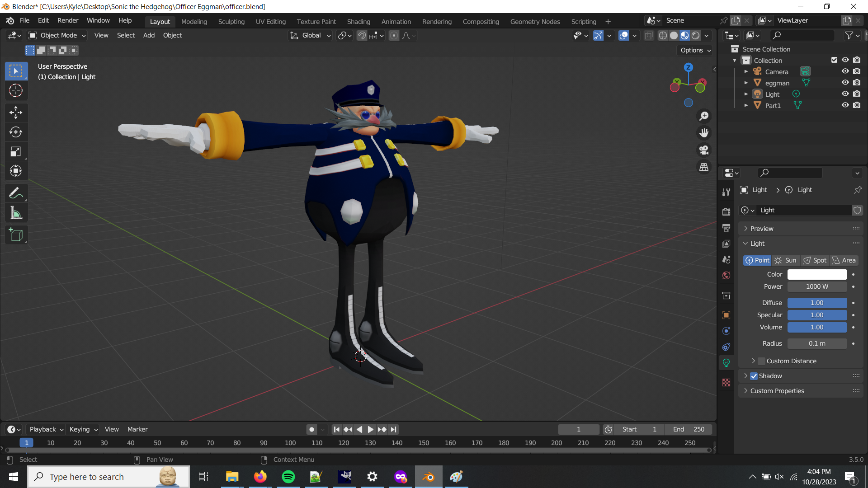
Task: Open the Object Constraints properties tab
Action: (x=726, y=347)
